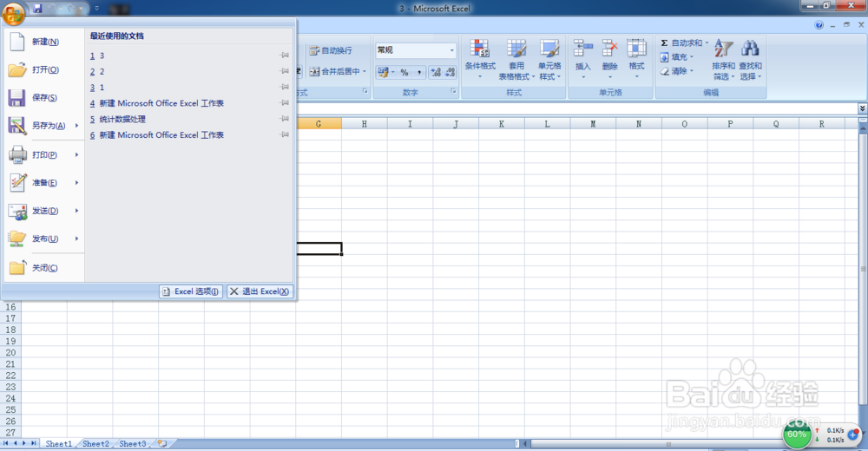Pin recent document '2' to the list
Screen dimensions: 868x451
coord(285,71)
